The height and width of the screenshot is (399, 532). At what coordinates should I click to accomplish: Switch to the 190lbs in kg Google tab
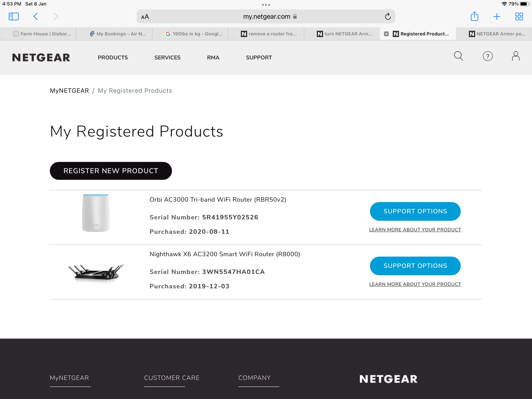click(190, 34)
